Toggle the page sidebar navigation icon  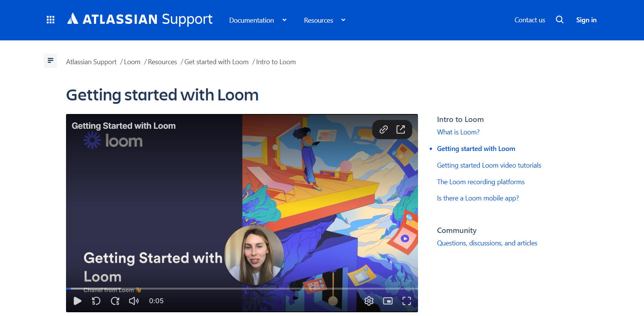point(51,61)
